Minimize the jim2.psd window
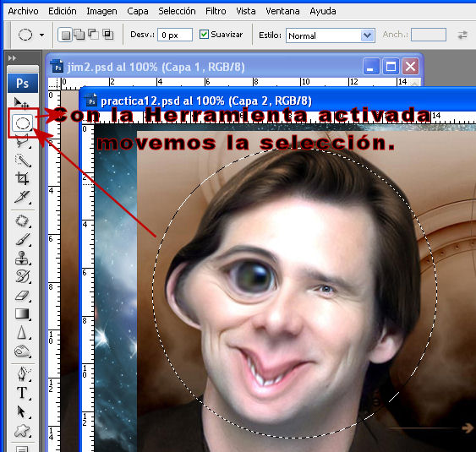The image size is (476, 452). (371, 66)
